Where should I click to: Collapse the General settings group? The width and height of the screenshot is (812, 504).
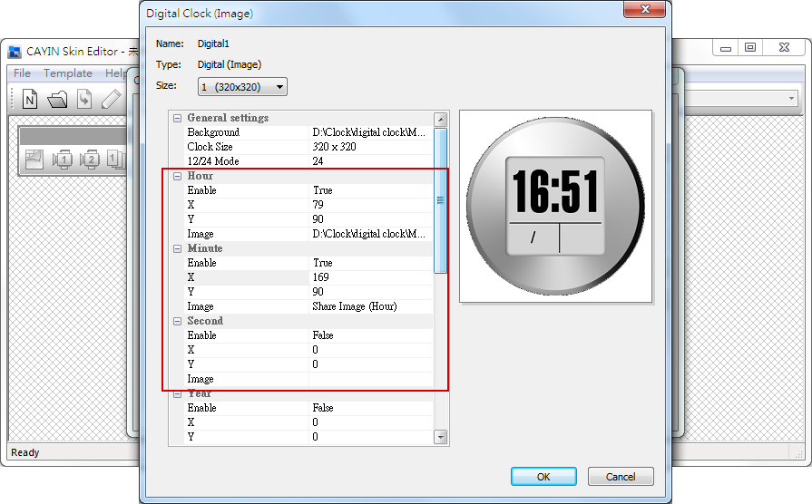point(177,118)
